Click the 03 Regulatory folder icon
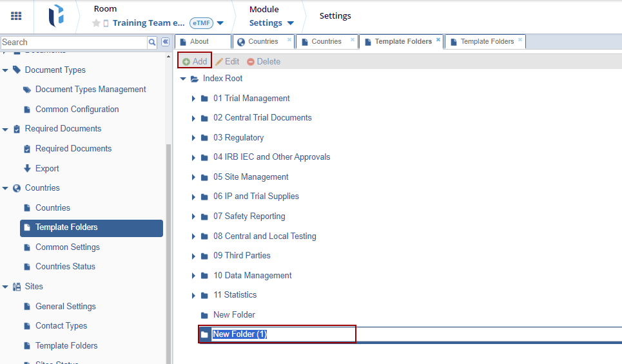 (x=204, y=138)
